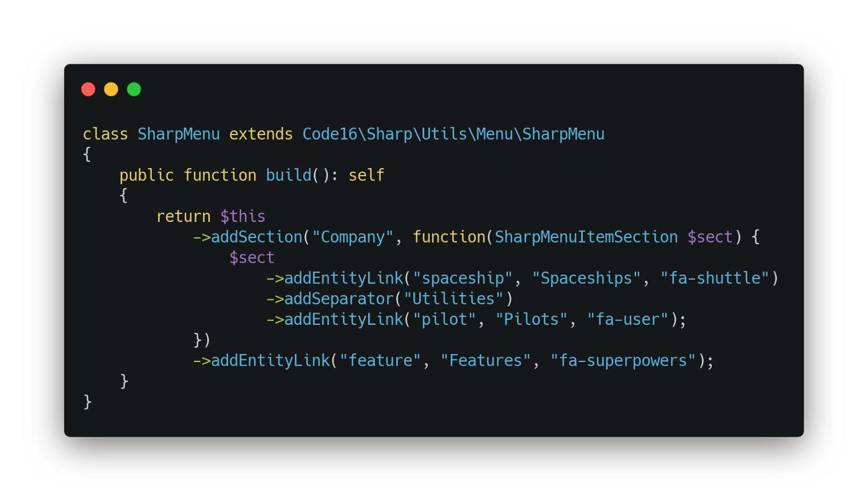Click the addSection method call
The height and width of the screenshot is (501, 868).
(257, 237)
